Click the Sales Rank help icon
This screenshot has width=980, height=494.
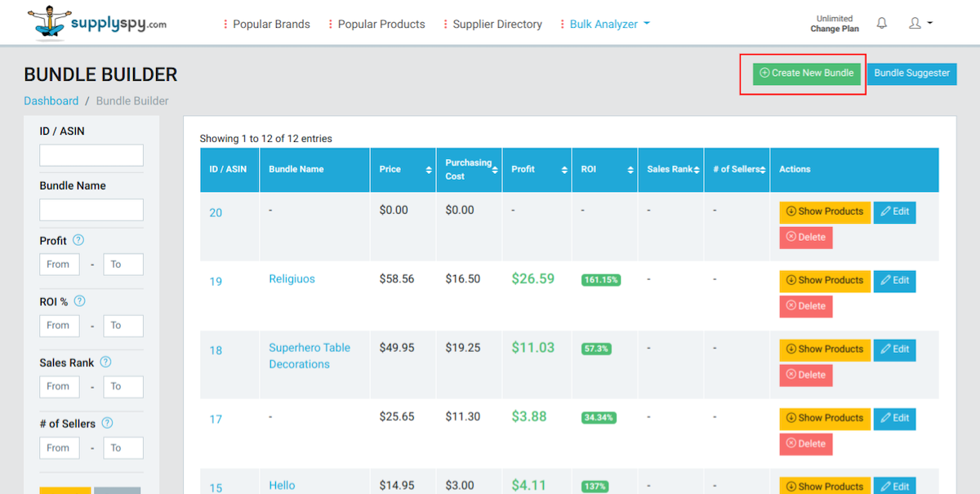[x=105, y=363]
